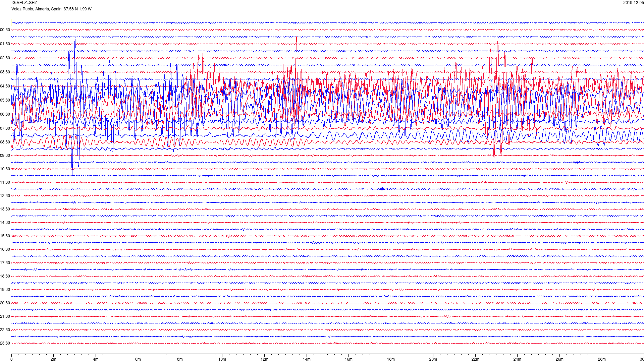This screenshot has width=644, height=362.
Task: Click the 12:30 time label
Action: [5, 196]
